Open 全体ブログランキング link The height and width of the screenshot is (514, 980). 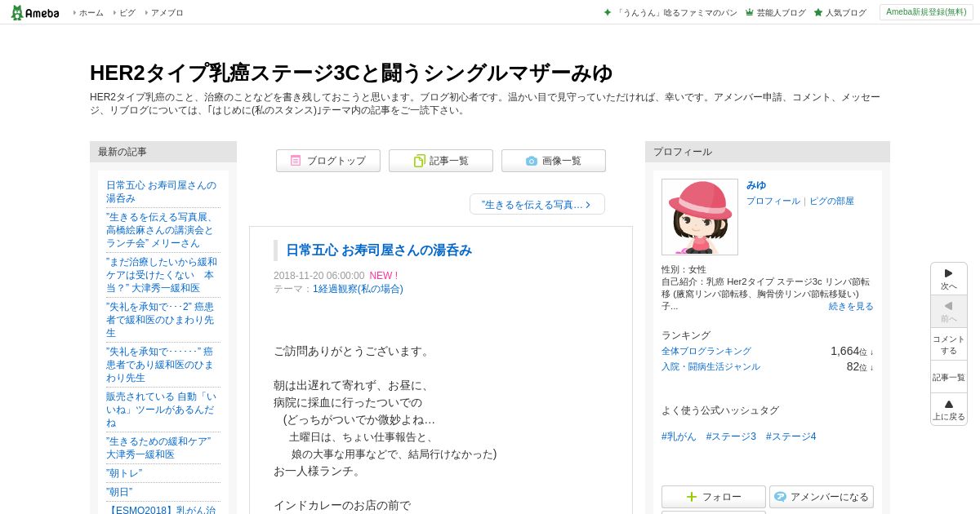coord(706,351)
